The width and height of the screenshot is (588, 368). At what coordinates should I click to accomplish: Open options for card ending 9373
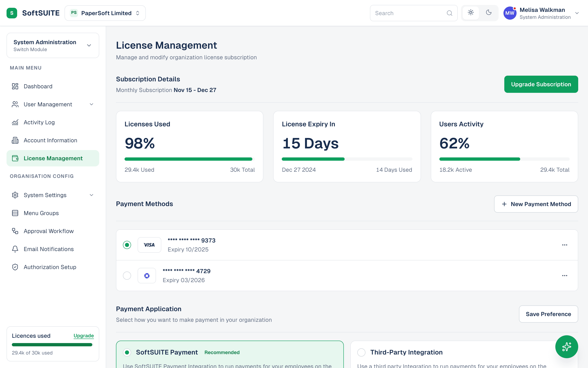[565, 245]
